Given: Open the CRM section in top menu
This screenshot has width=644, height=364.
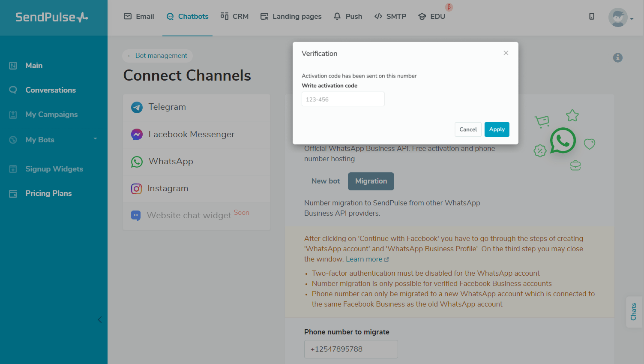Looking at the screenshot, I should (234, 16).
